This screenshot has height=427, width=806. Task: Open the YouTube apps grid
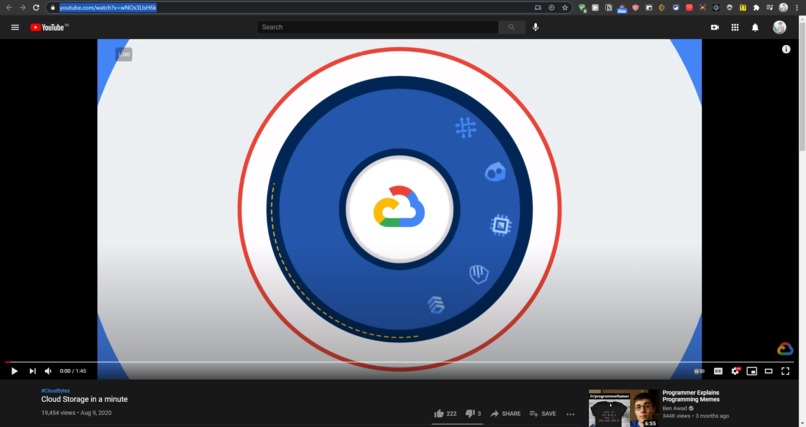(x=735, y=27)
